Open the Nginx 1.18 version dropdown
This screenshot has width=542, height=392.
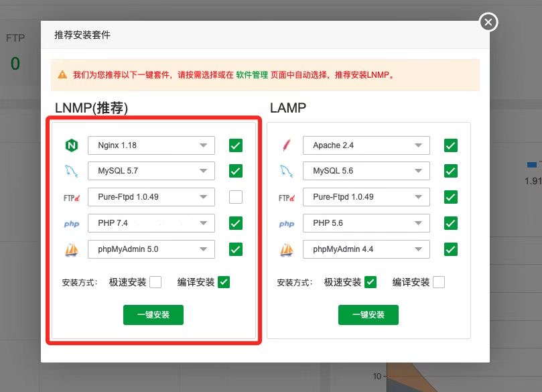pos(151,145)
